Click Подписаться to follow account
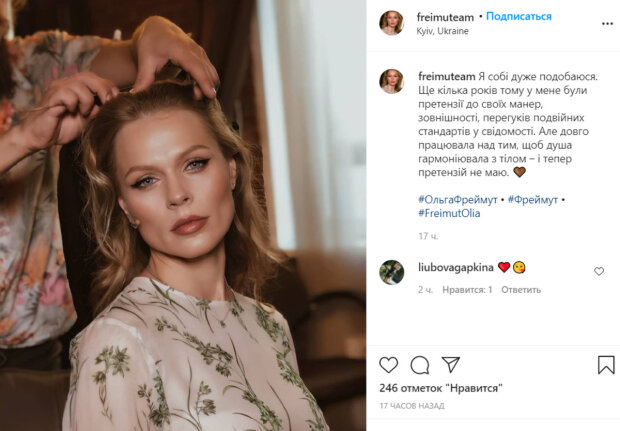Viewport: 620px width, 431px height. pyautogui.click(x=518, y=17)
